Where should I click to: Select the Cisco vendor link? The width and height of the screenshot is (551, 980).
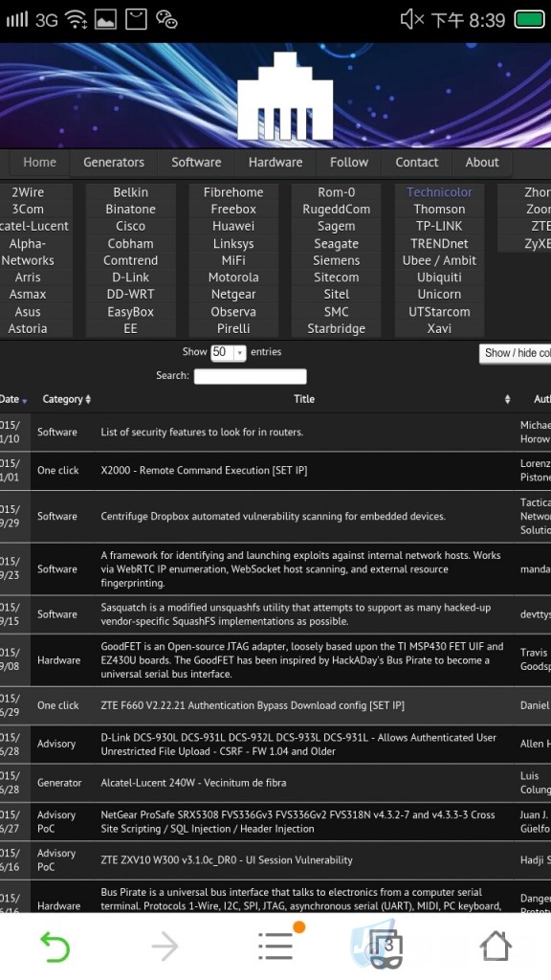(130, 226)
